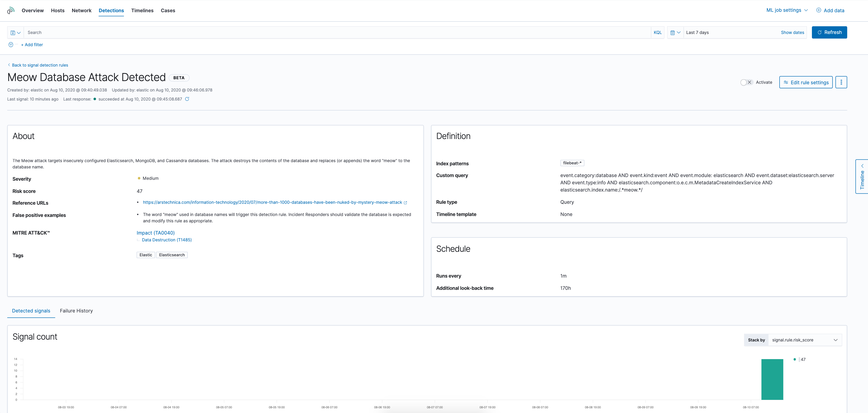Click the Refresh button
This screenshot has height=413, width=868.
pos(829,32)
